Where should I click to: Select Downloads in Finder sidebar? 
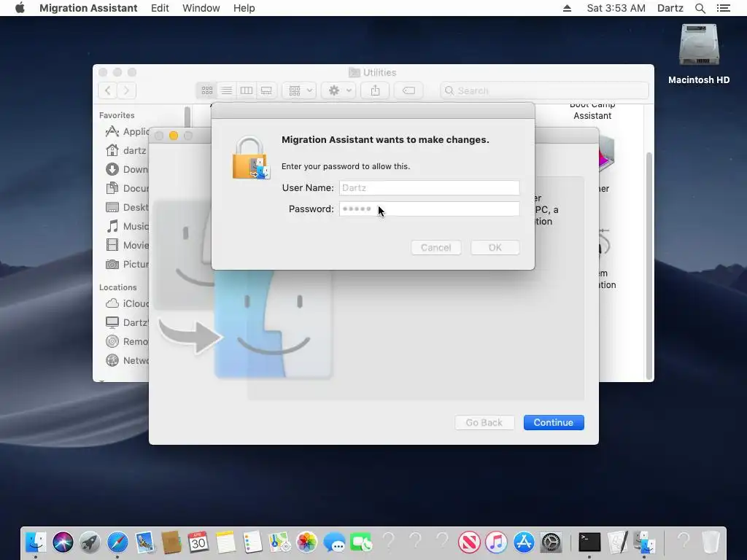point(126,169)
